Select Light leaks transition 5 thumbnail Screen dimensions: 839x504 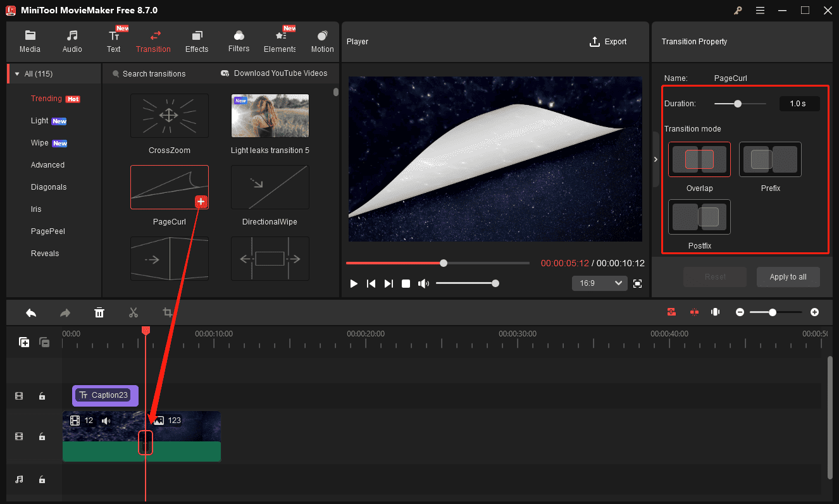pos(270,116)
